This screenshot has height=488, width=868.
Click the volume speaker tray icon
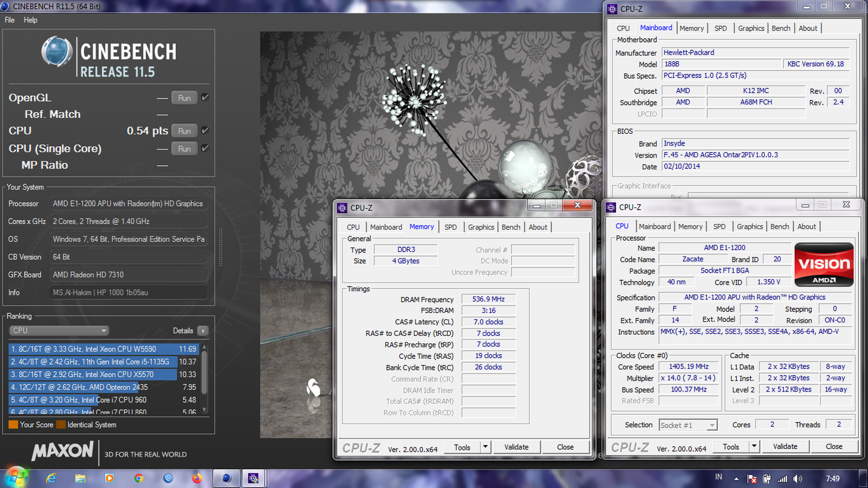point(798,479)
